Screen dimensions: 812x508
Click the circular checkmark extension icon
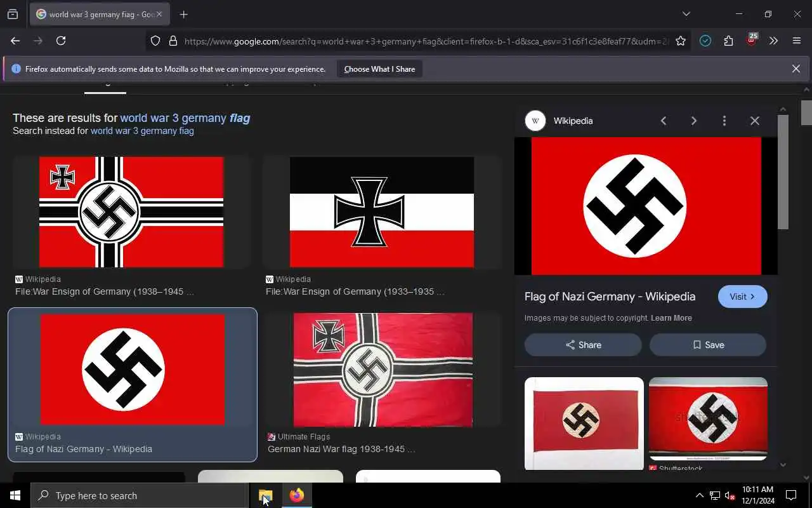click(x=705, y=41)
